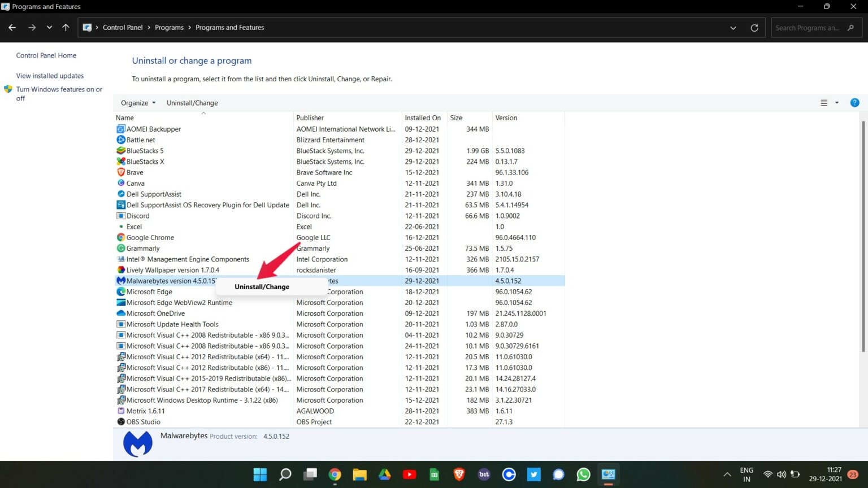
Task: Refresh the Programs and Features list
Action: click(x=754, y=27)
